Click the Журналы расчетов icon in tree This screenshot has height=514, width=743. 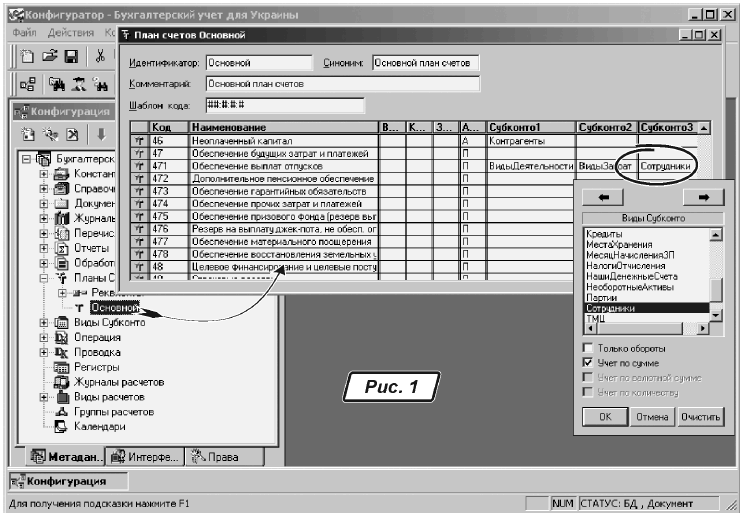point(60,382)
